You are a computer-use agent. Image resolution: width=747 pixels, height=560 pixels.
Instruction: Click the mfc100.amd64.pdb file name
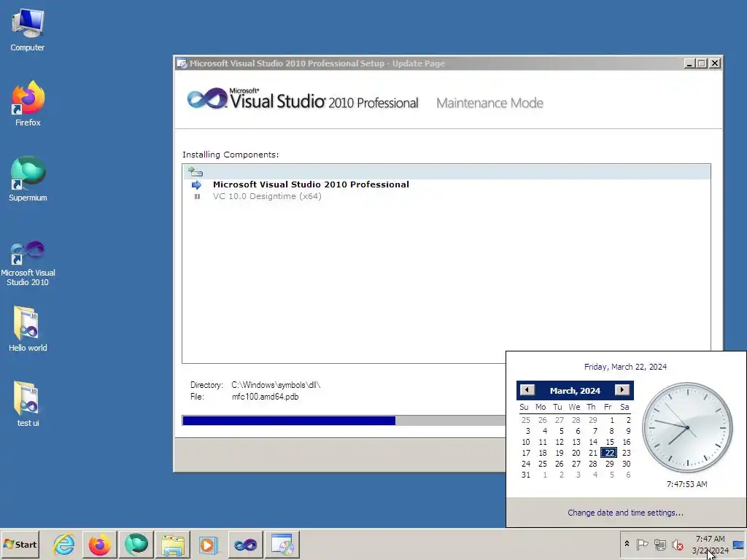point(265,397)
